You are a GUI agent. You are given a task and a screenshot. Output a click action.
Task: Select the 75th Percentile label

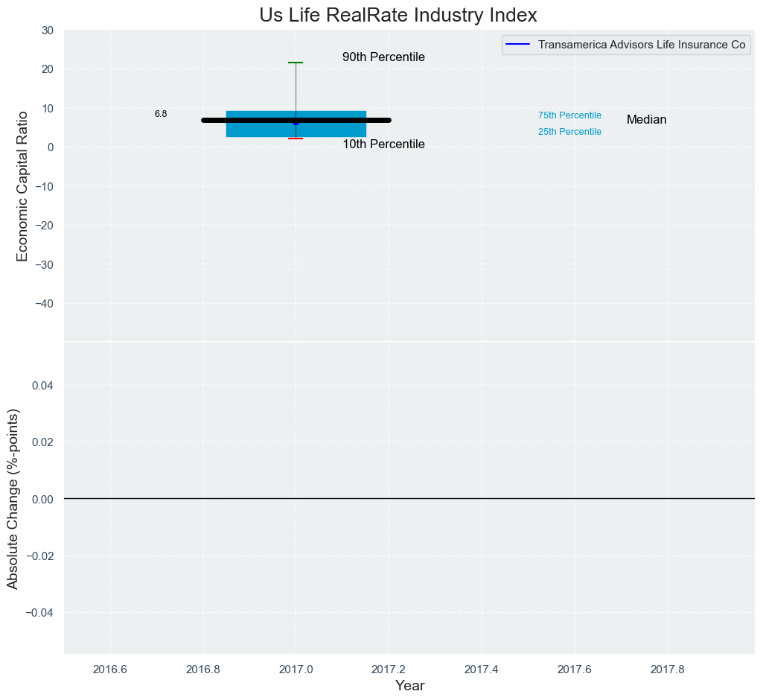click(x=569, y=115)
